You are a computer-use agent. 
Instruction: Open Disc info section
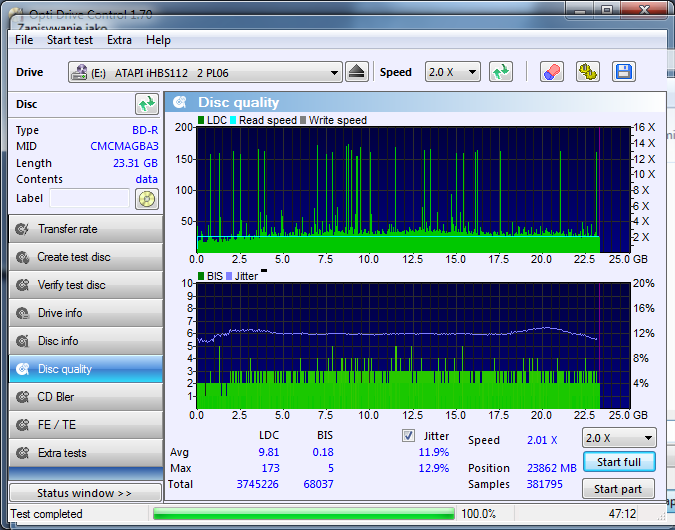point(86,341)
